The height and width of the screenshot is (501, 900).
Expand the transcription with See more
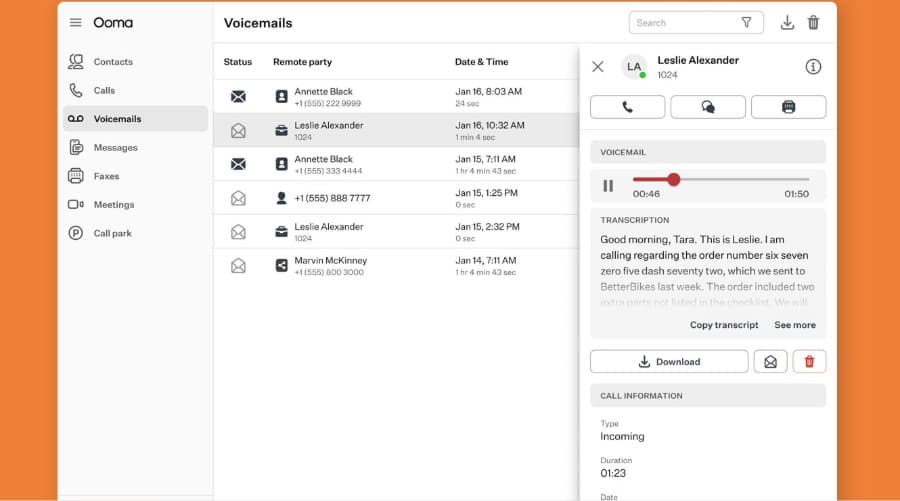[795, 325]
